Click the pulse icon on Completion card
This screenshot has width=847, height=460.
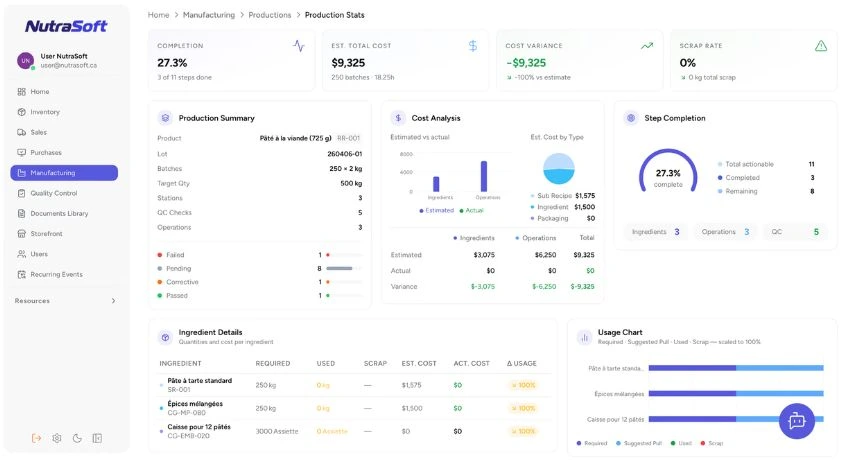[x=299, y=46]
